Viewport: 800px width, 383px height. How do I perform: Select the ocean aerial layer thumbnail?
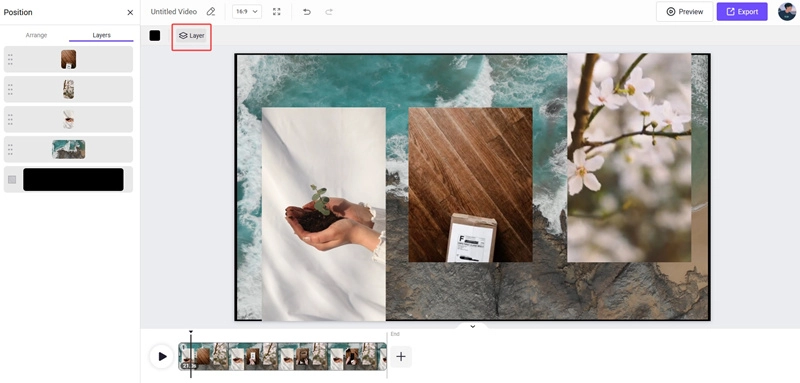coord(68,149)
